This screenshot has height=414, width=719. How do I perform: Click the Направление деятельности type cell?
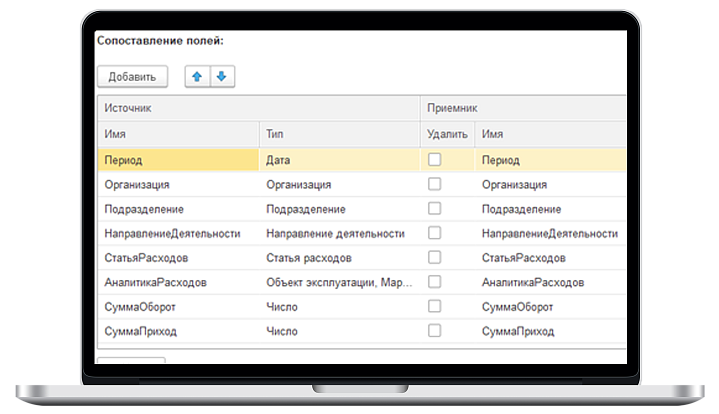(338, 233)
